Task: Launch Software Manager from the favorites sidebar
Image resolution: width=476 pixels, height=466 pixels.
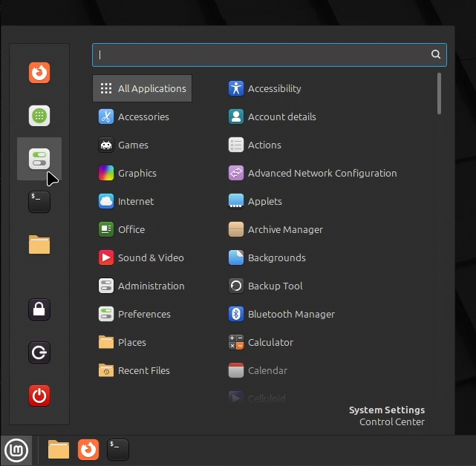Action: click(39, 116)
